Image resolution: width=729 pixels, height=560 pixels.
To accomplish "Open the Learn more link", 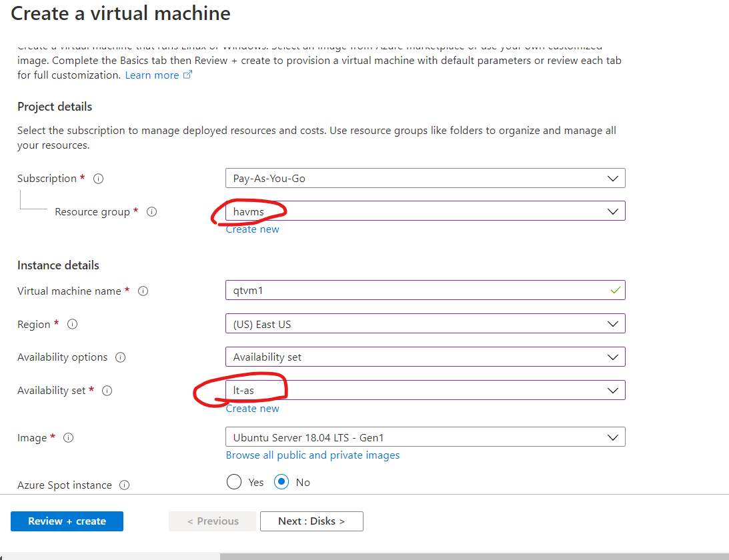I will [152, 75].
